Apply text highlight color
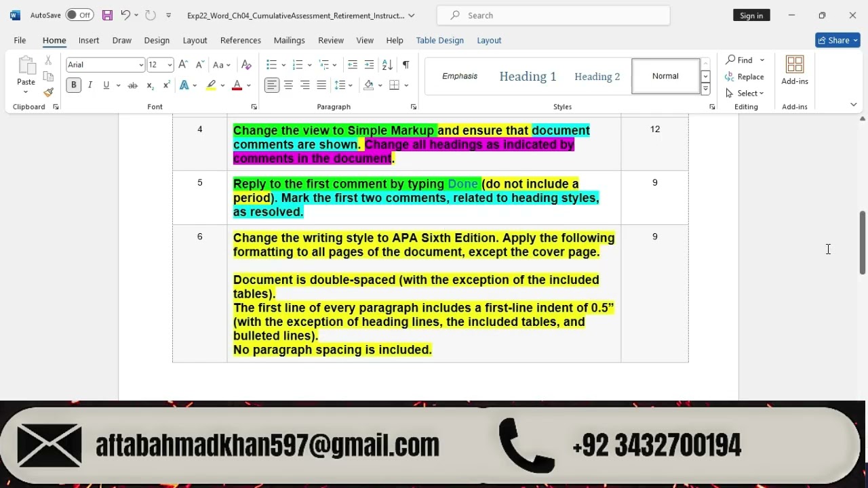Viewport: 868px width, 488px height. point(211,85)
